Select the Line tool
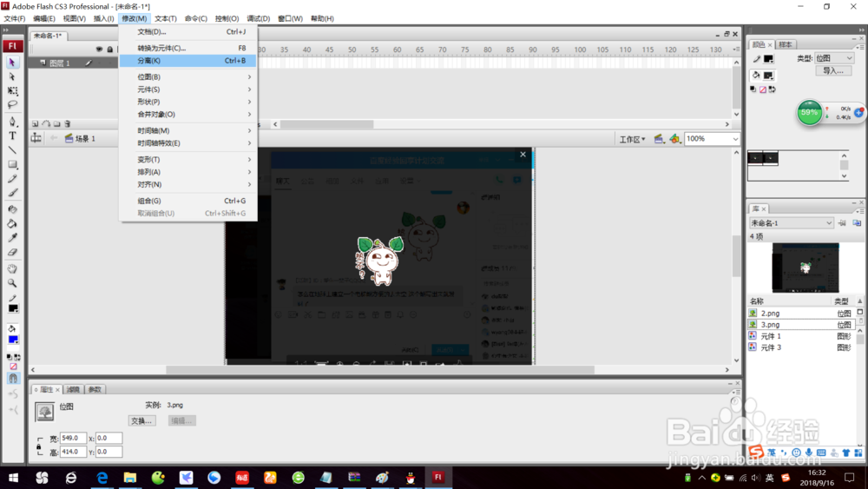 [12, 150]
